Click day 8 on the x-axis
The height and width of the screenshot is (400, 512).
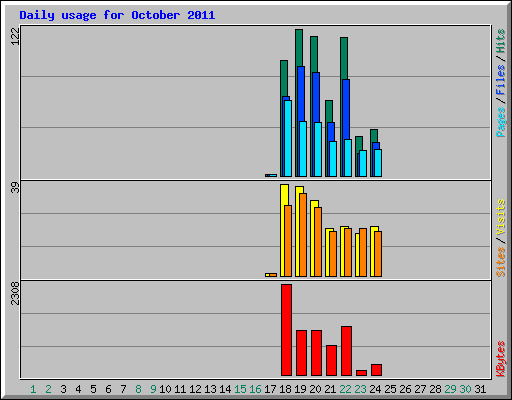pyautogui.click(x=138, y=389)
